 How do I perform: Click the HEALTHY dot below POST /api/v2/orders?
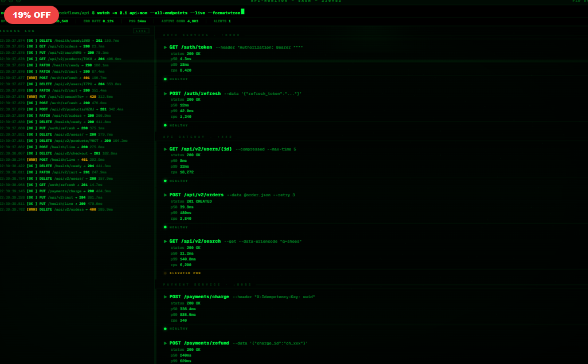tap(166, 227)
